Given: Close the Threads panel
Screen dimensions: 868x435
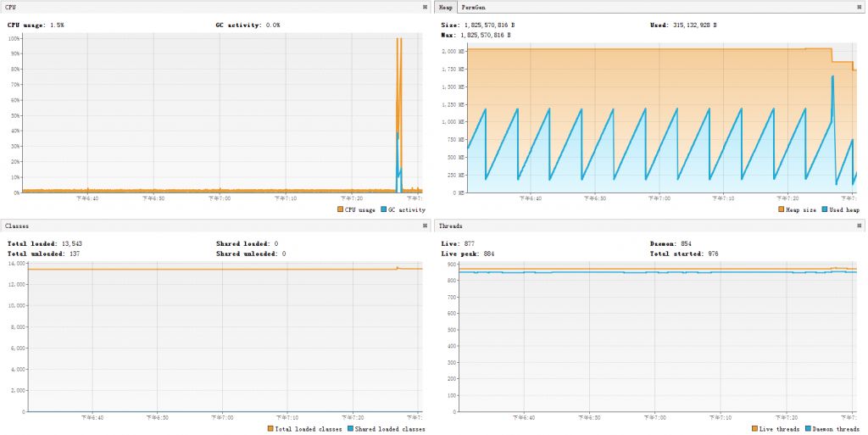Looking at the screenshot, I should point(860,226).
